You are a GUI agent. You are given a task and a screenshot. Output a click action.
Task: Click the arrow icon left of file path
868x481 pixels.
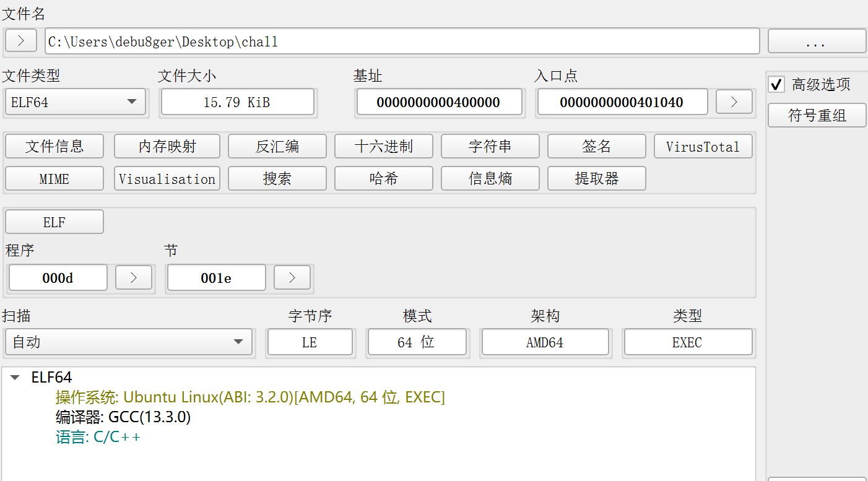(x=21, y=41)
